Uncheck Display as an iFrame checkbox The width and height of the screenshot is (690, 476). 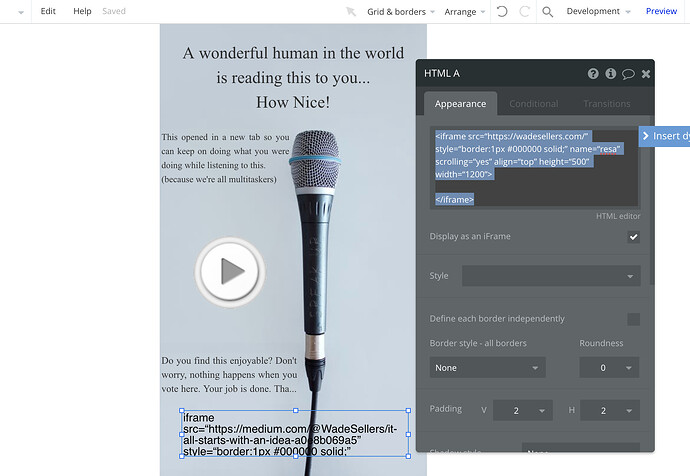click(633, 237)
